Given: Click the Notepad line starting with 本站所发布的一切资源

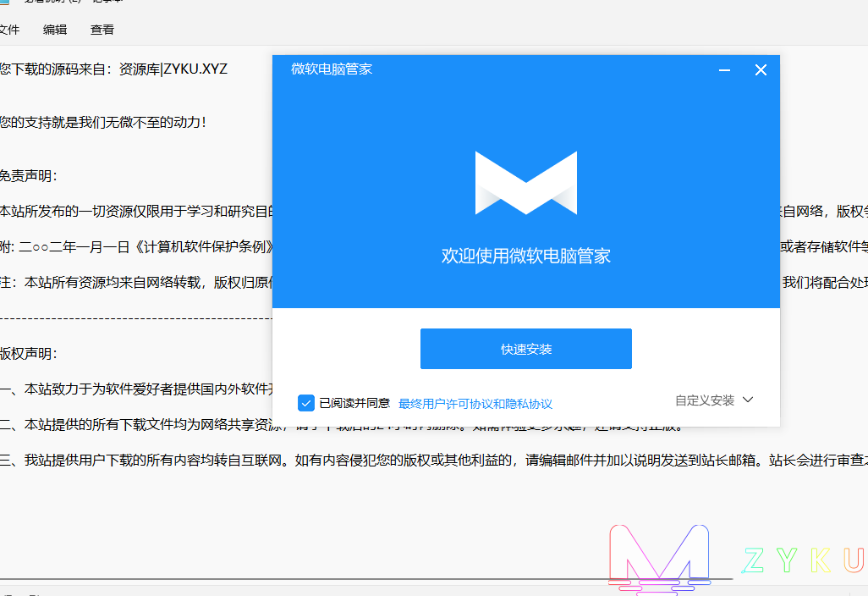Looking at the screenshot, I should [x=136, y=212].
